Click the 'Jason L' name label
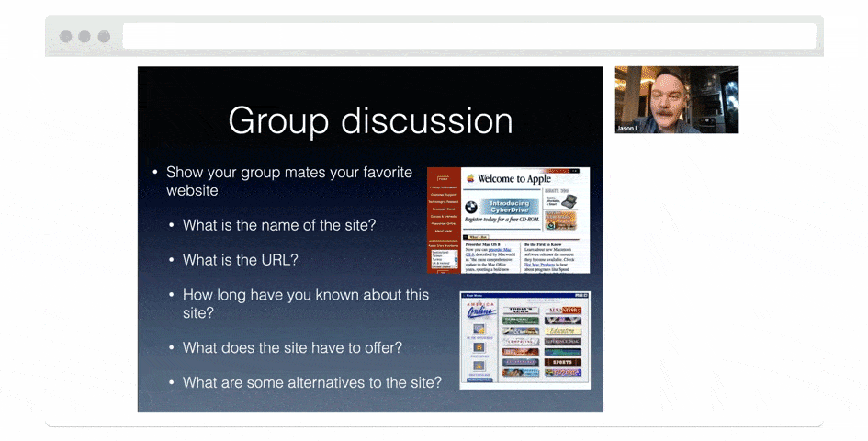868x441 pixels. (627, 128)
